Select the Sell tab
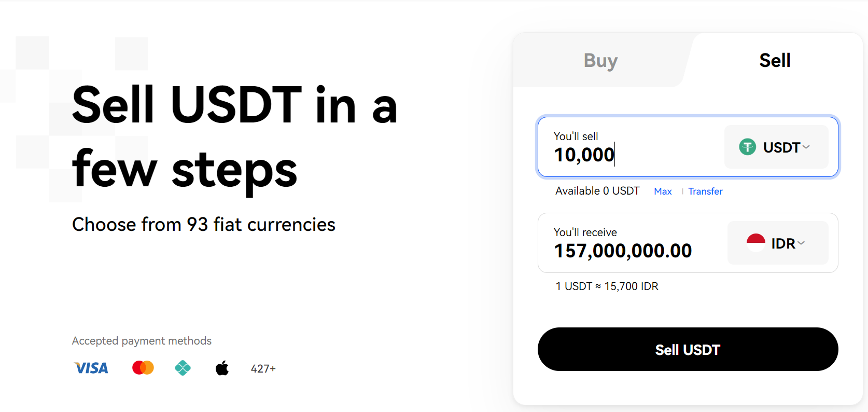Screen dimensions: 868x412 [x=775, y=61]
